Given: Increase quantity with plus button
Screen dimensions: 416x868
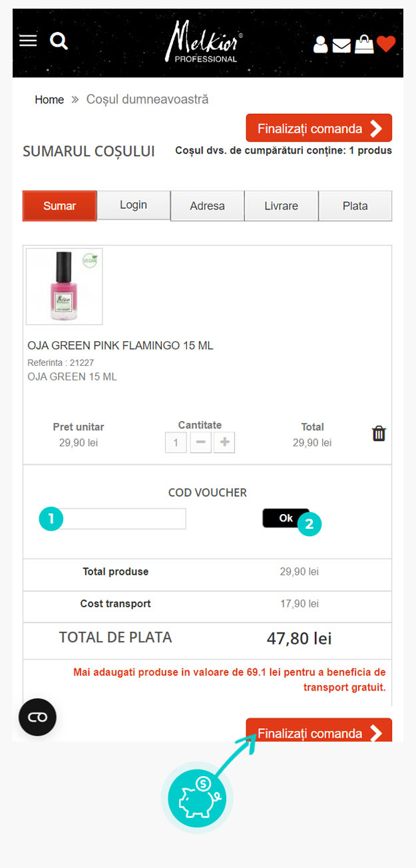Looking at the screenshot, I should coord(224,443).
